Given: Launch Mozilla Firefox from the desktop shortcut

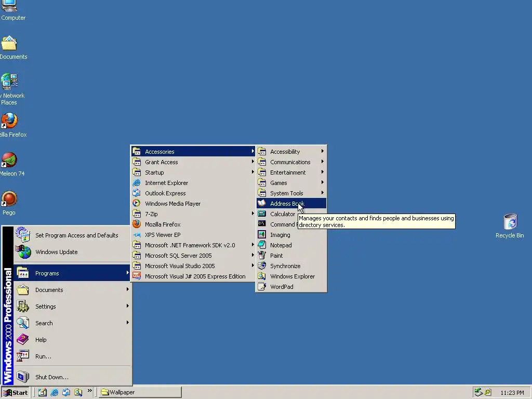Looking at the screenshot, I should 10,126.
